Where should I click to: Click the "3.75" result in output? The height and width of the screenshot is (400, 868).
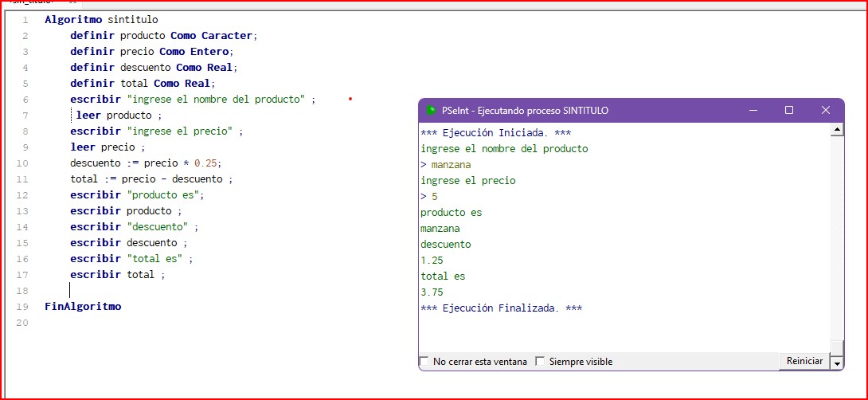coord(432,292)
